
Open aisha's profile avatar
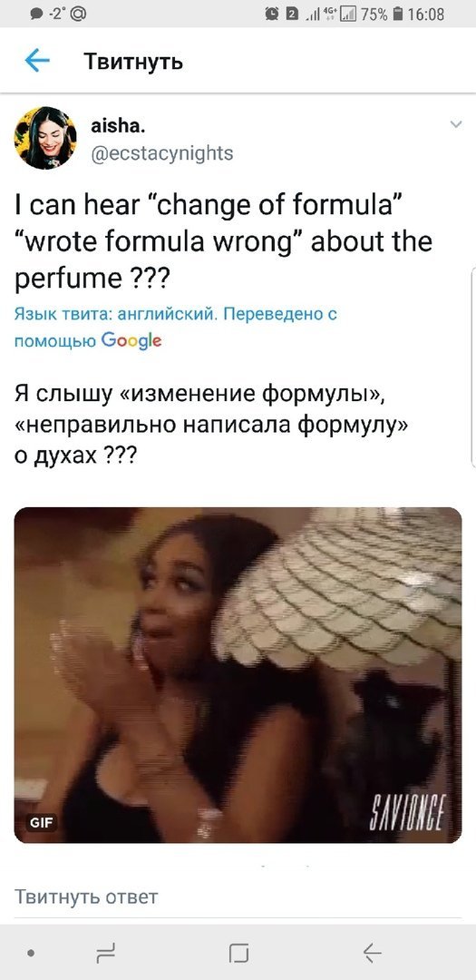(45, 138)
